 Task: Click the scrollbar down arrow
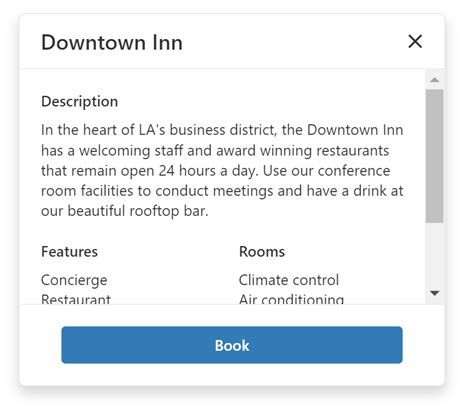tap(434, 293)
